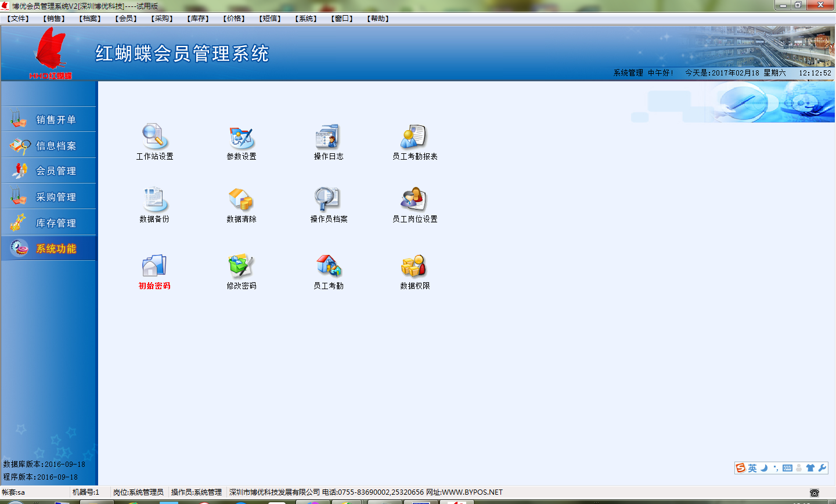
Task: Click the Sogou S logo on IME bar
Action: (x=741, y=468)
